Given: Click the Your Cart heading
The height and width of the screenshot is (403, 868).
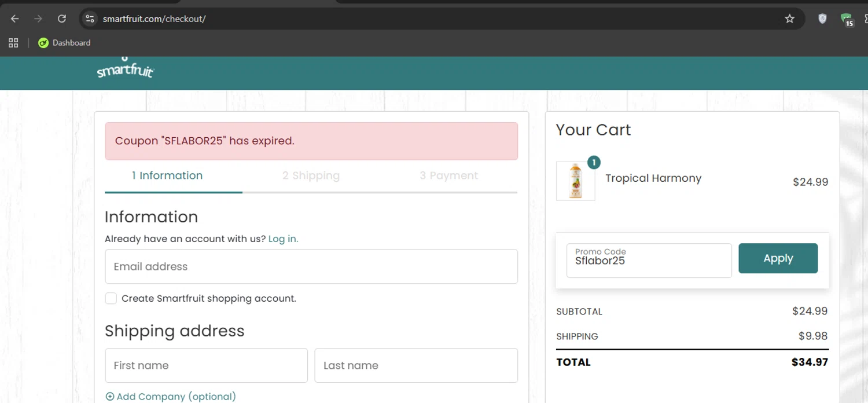Looking at the screenshot, I should 593,130.
